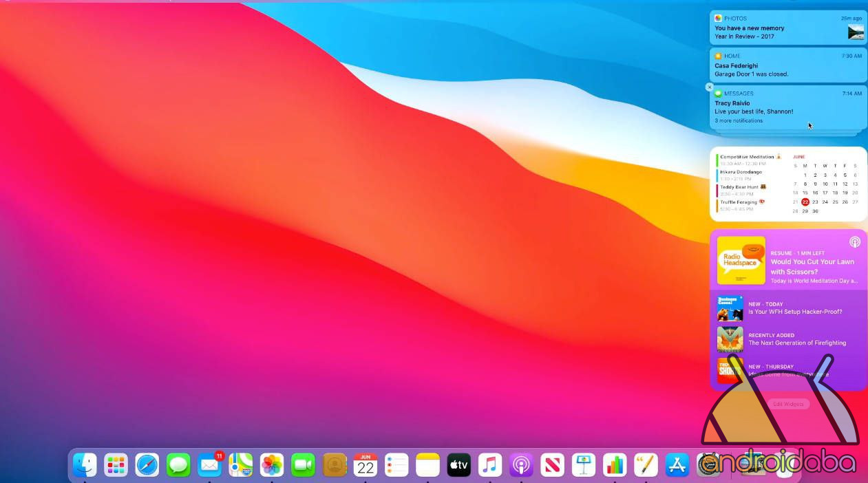The width and height of the screenshot is (868, 483).
Task: Click the Live your best life, Shannon text
Action: pyautogui.click(x=754, y=111)
